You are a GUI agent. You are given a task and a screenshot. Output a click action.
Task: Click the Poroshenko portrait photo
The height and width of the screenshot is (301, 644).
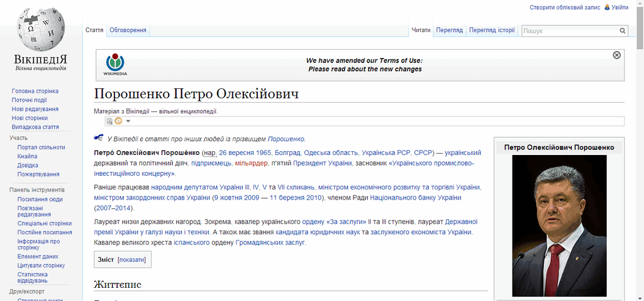559,225
